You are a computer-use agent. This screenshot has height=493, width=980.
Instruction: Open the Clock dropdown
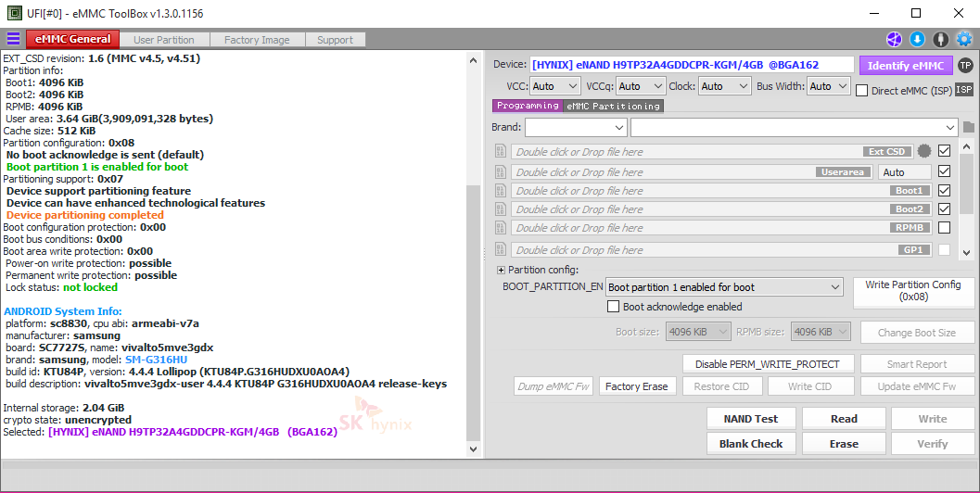[725, 86]
